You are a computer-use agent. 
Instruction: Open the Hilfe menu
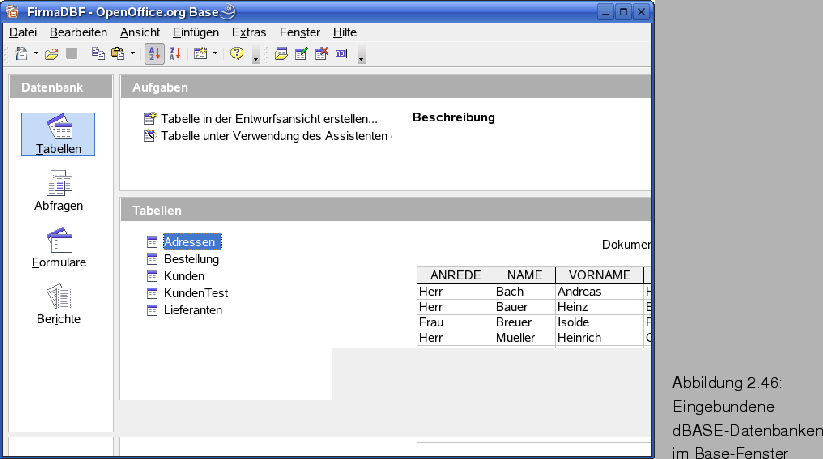345,33
